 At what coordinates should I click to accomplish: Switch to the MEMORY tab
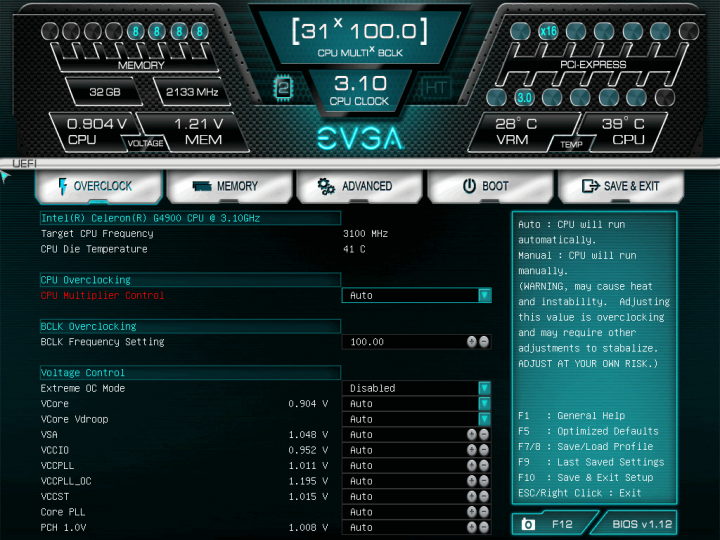point(229,186)
